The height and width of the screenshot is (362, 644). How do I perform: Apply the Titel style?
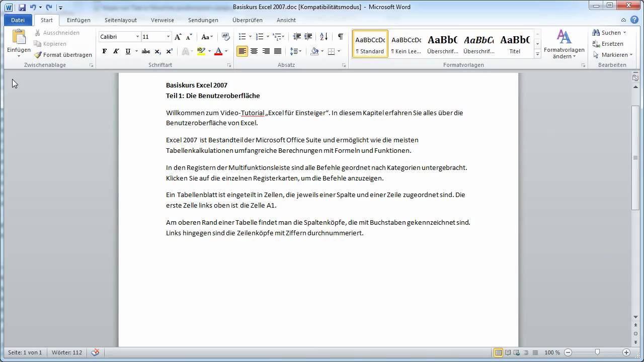pos(515,44)
